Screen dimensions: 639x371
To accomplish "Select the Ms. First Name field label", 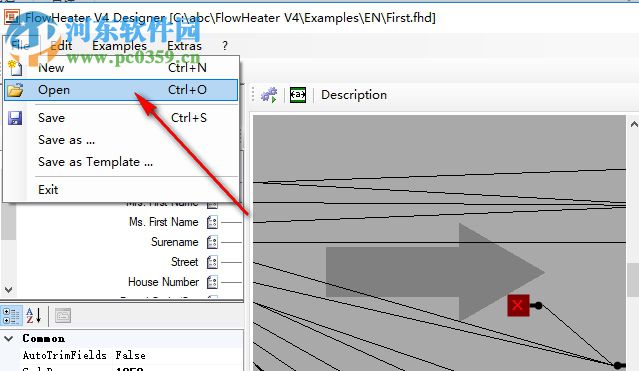I will pyautogui.click(x=163, y=222).
